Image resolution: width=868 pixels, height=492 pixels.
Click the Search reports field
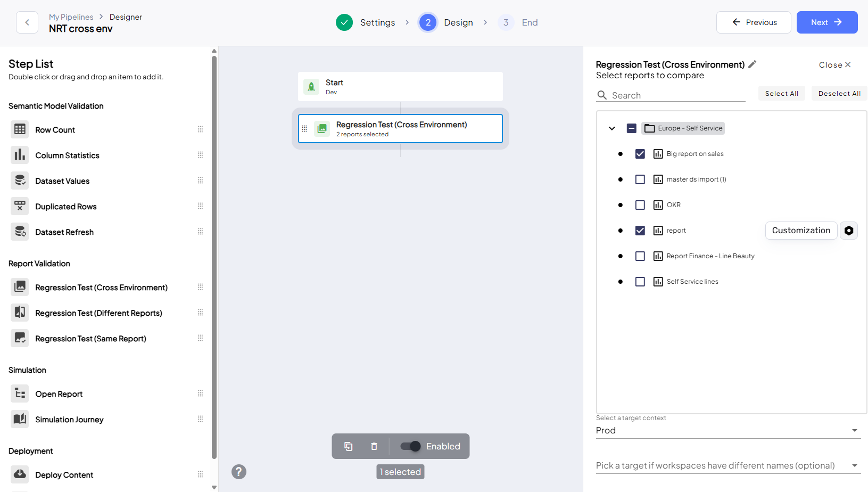tap(671, 95)
